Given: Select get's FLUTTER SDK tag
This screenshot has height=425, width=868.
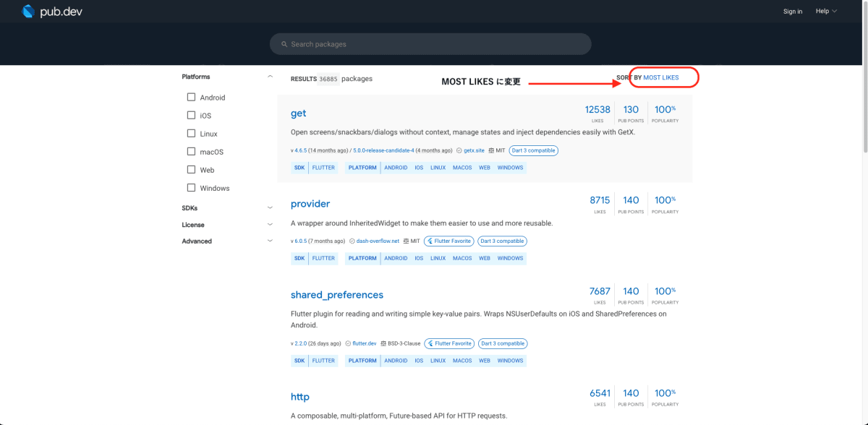Looking at the screenshot, I should coord(323,168).
